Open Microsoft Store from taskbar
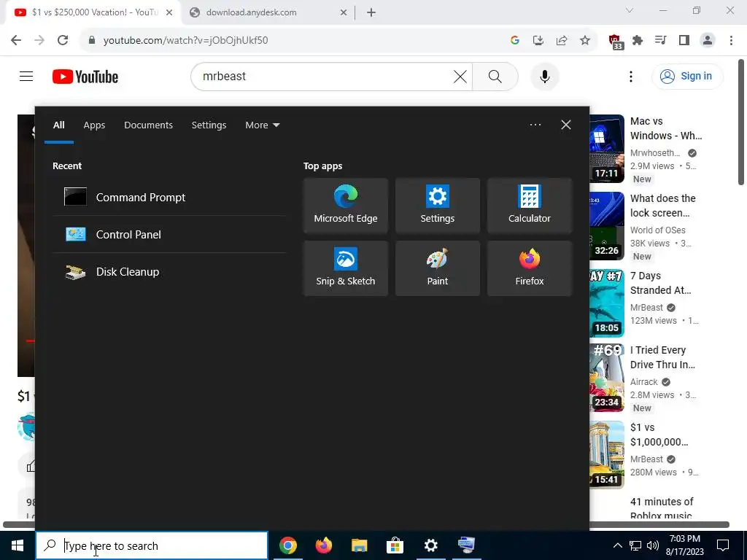The height and width of the screenshot is (560, 747). [395, 545]
